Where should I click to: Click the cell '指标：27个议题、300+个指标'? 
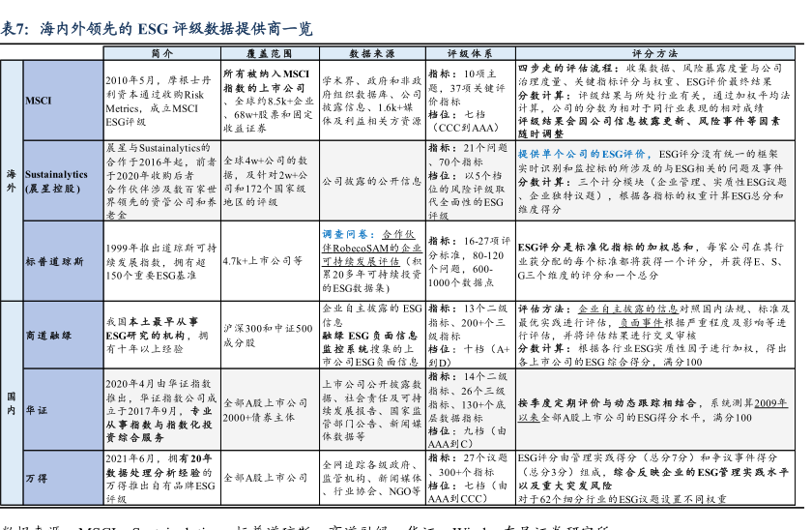click(470, 478)
